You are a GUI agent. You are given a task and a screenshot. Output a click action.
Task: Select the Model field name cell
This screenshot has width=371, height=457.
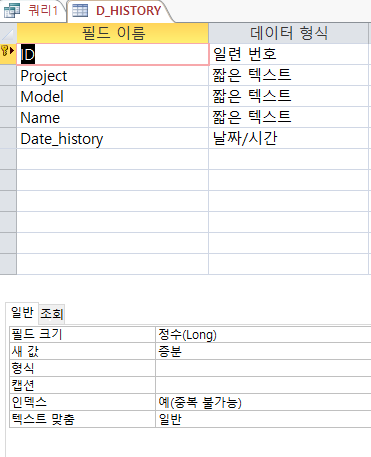(113, 96)
